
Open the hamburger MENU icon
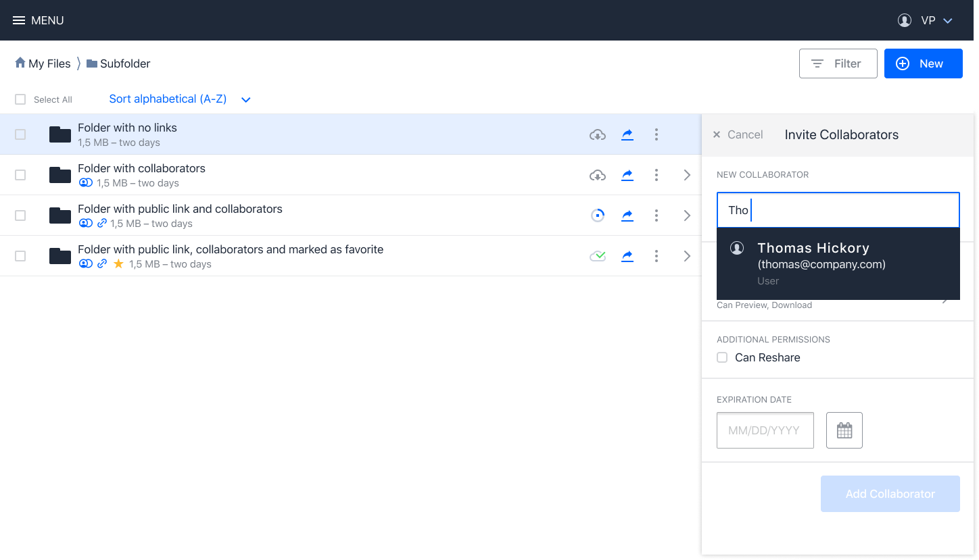point(19,20)
